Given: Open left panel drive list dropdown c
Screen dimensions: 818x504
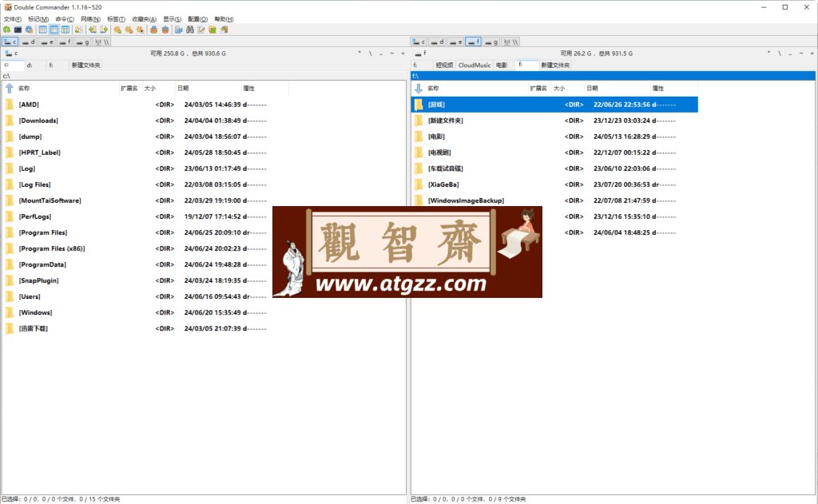Looking at the screenshot, I should tap(11, 54).
